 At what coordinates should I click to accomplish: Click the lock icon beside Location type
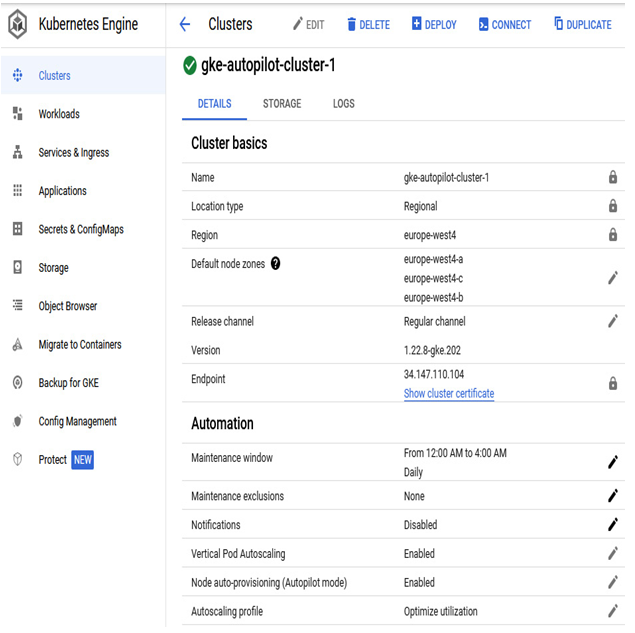[x=613, y=206]
